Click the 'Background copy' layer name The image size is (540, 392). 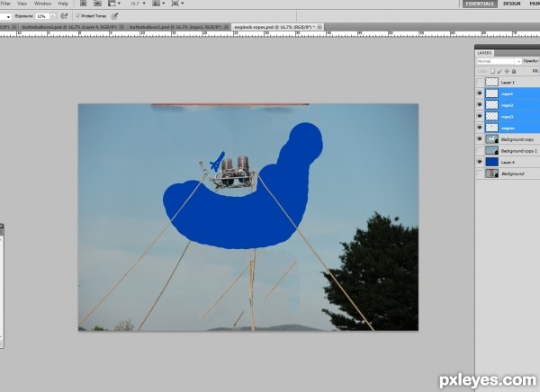[x=517, y=139]
